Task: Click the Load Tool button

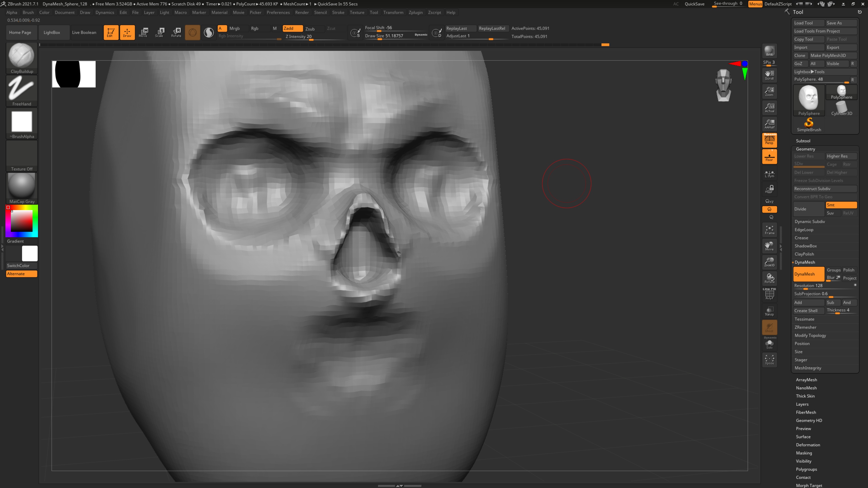Action: coord(808,23)
